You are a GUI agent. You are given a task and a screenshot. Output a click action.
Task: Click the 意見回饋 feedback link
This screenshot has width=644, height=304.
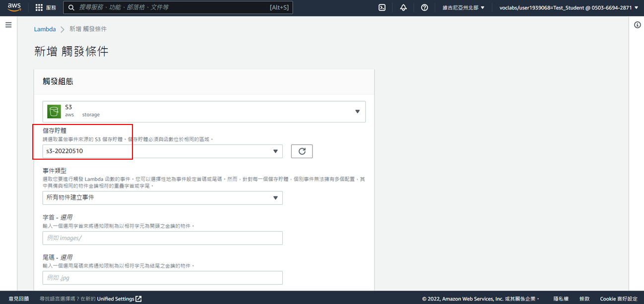point(19,299)
